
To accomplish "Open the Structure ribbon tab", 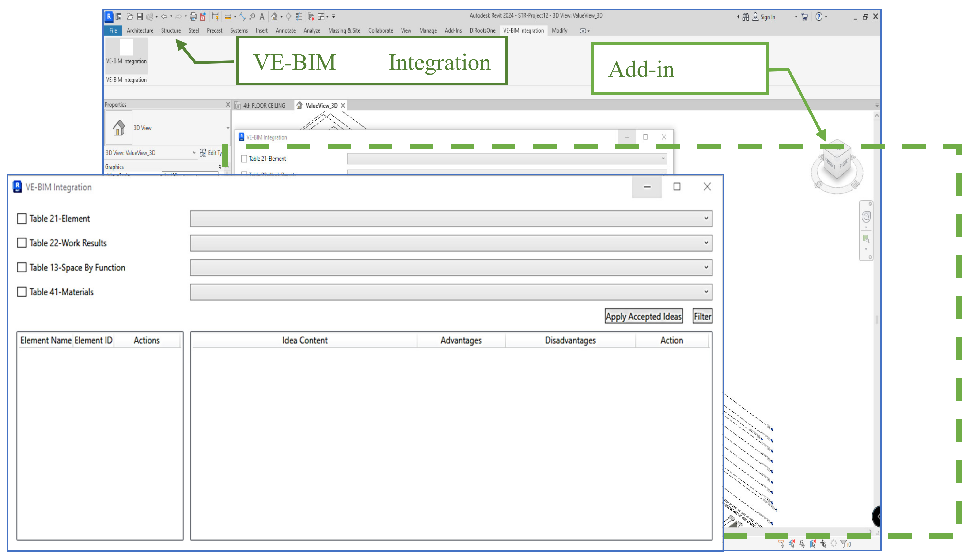I will (x=171, y=30).
